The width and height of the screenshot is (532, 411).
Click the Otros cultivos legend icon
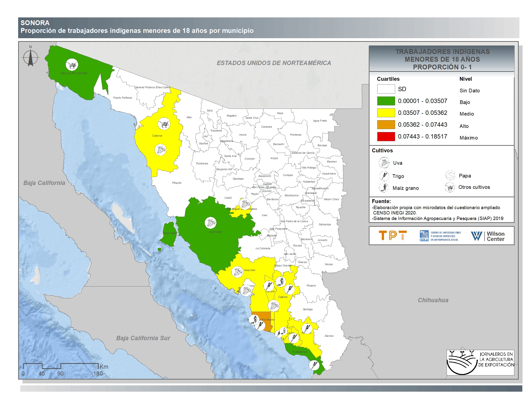(450, 187)
